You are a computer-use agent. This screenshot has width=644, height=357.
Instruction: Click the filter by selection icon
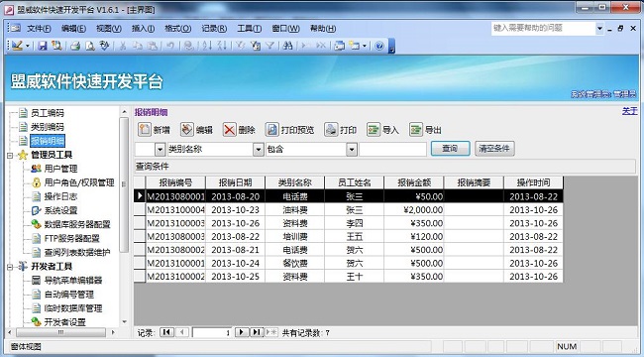(x=241, y=46)
